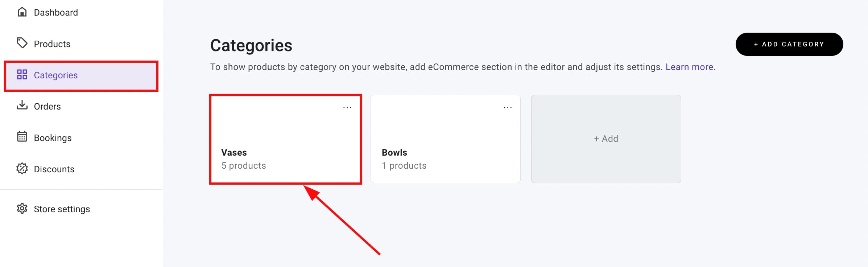868x267 pixels.
Task: Select the Bowls category card
Action: click(x=446, y=139)
